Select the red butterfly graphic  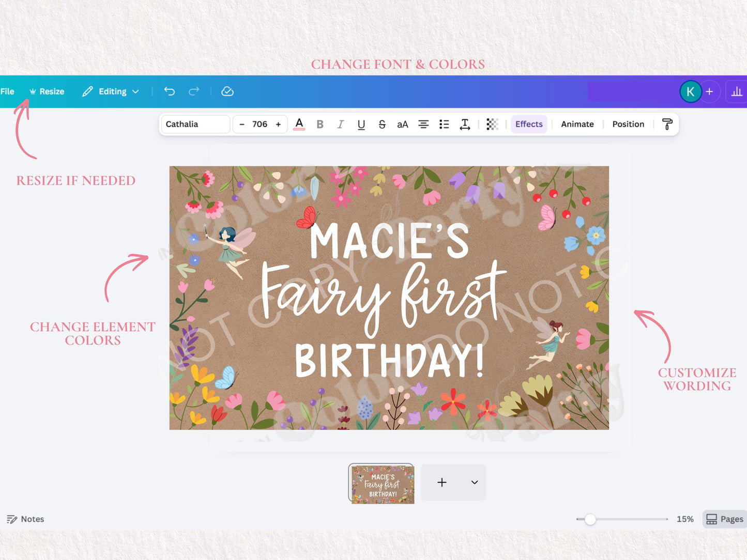click(307, 217)
